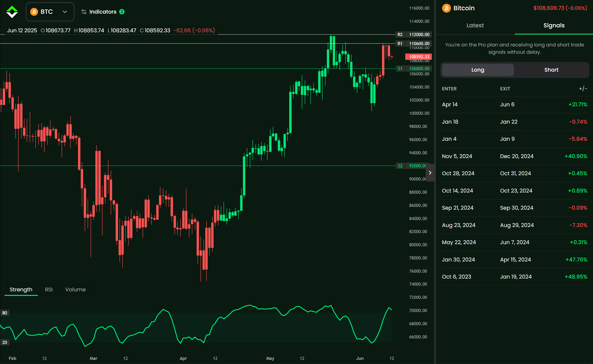
Task: Switch to the RSI indicator tab
Action: click(x=49, y=289)
